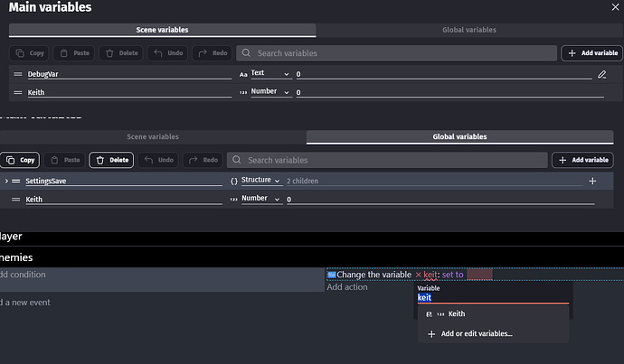Open the Structure type dropdown for SettingsSave
This screenshot has width=624, height=364.
coord(257,181)
